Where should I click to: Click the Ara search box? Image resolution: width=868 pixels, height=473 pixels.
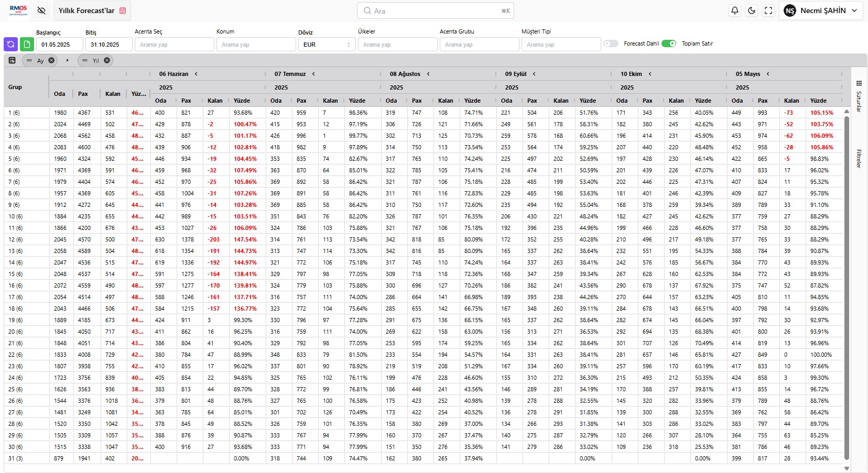[435, 10]
